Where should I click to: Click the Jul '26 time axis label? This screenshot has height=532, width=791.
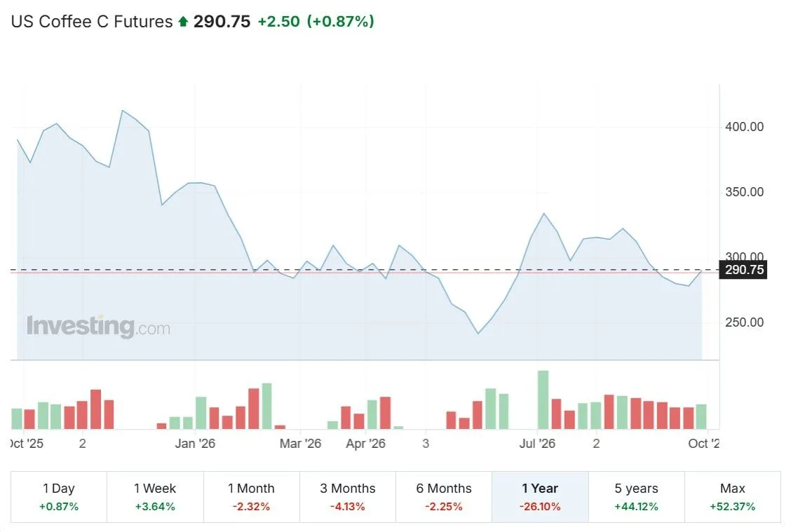[537, 444]
